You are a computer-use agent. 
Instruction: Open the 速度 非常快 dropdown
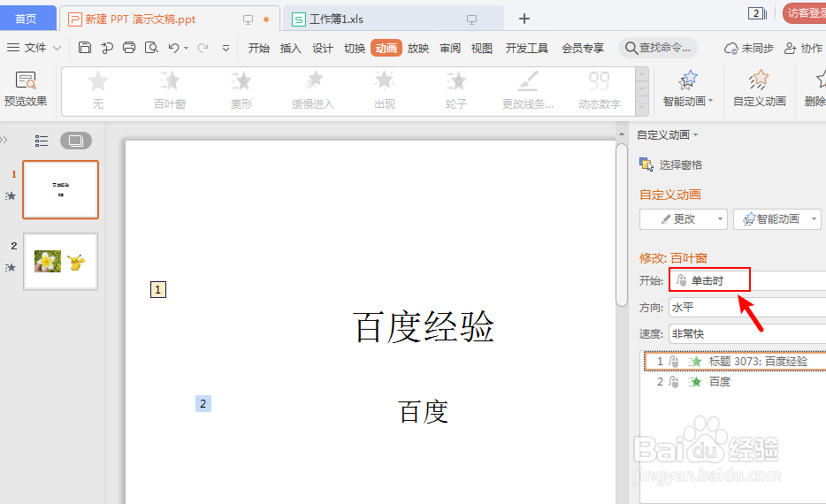[747, 334]
